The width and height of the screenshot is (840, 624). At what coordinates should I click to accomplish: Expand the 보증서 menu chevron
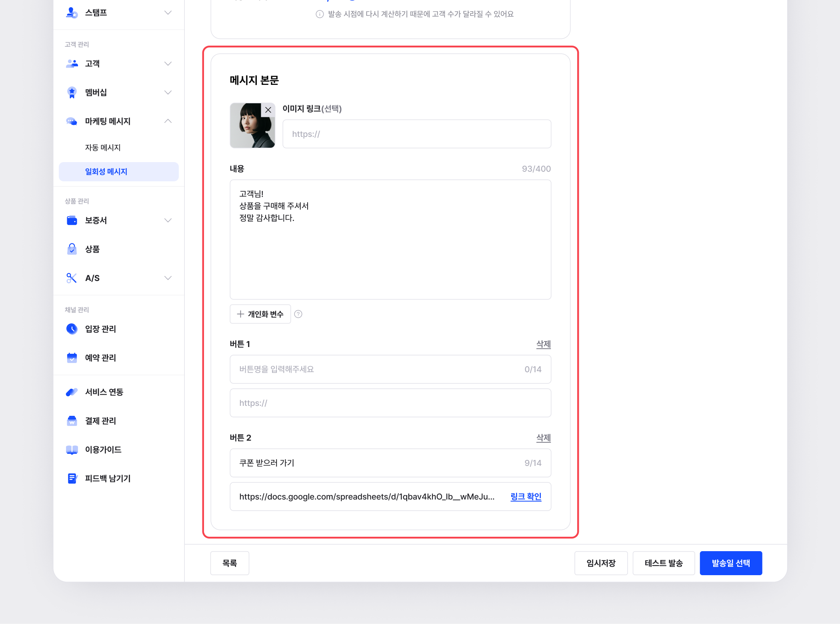pyautogui.click(x=168, y=221)
